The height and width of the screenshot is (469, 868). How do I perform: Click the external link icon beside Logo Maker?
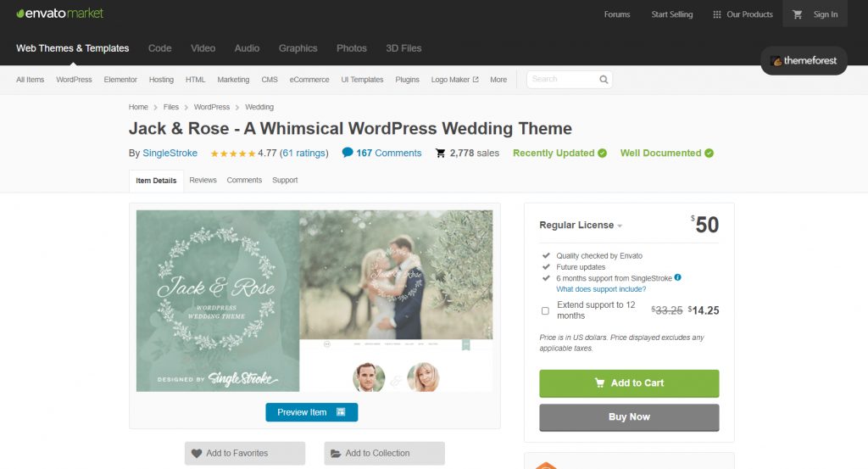point(476,79)
